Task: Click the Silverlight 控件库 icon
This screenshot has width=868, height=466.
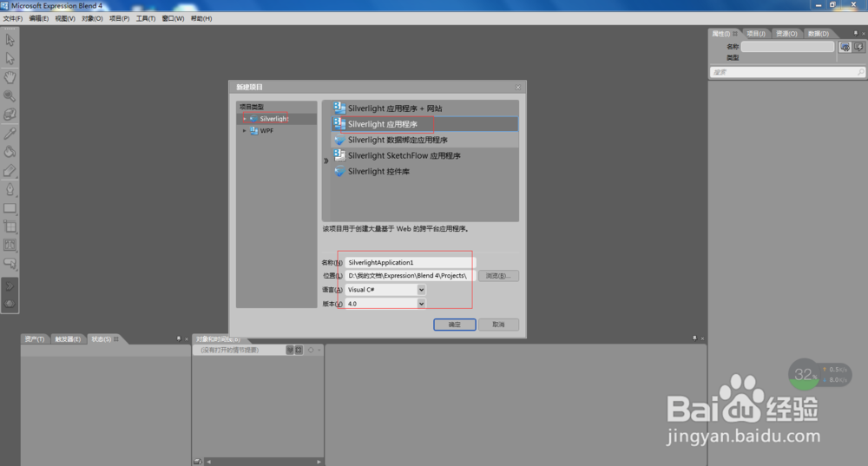Action: point(339,172)
